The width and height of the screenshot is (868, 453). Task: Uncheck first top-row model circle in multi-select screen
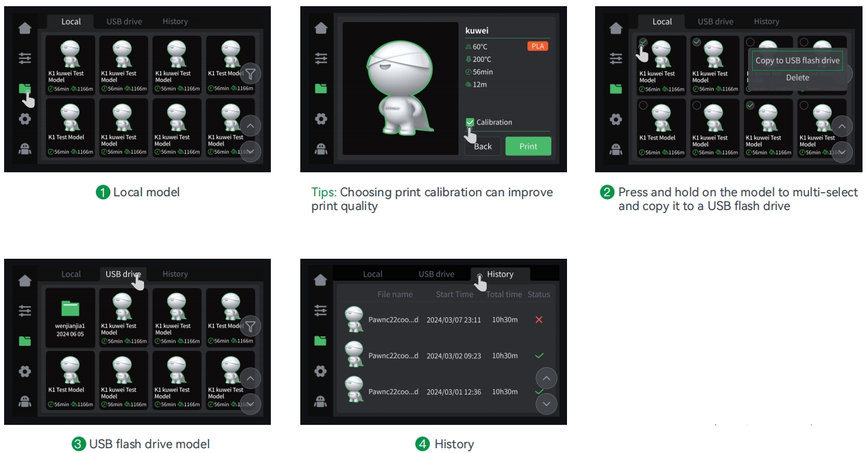coord(643,43)
